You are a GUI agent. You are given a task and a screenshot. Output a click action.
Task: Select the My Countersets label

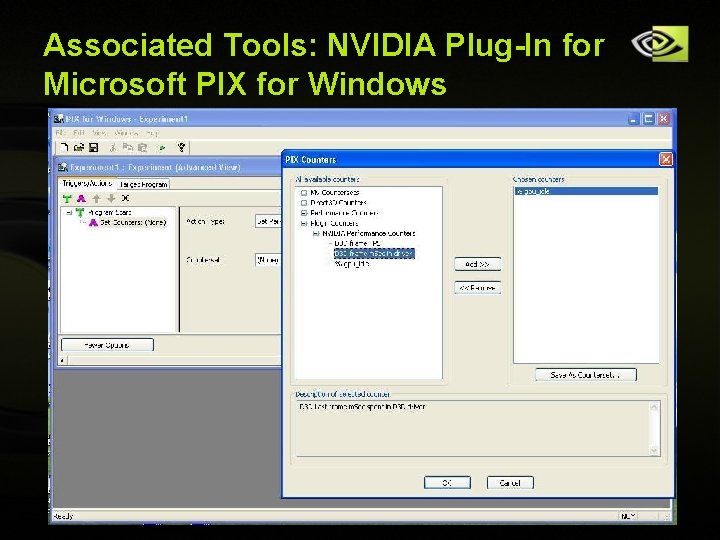pos(334,192)
